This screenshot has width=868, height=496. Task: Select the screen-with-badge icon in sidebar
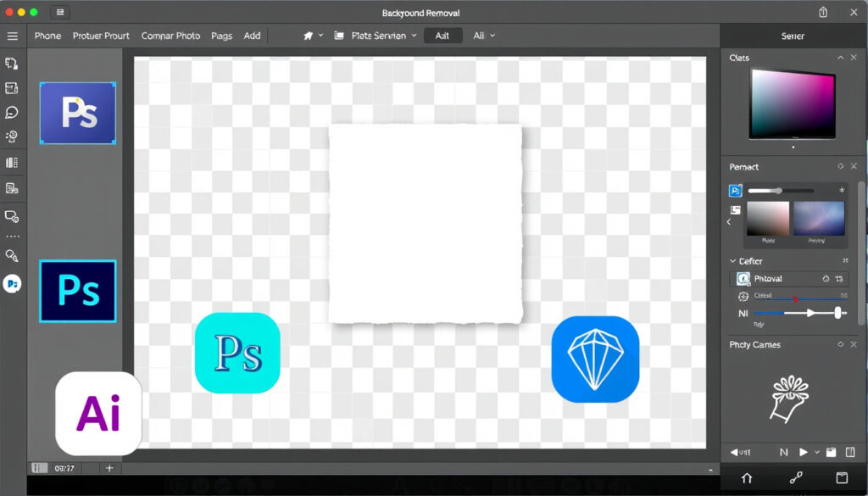tap(12, 216)
